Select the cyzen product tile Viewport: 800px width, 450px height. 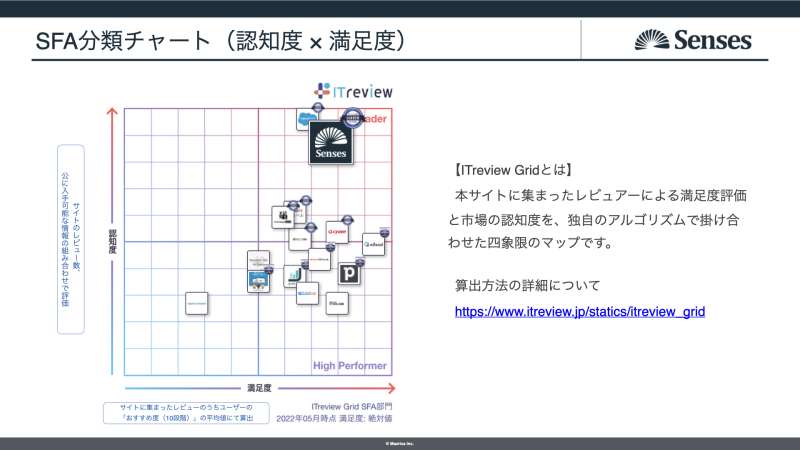[337, 232]
